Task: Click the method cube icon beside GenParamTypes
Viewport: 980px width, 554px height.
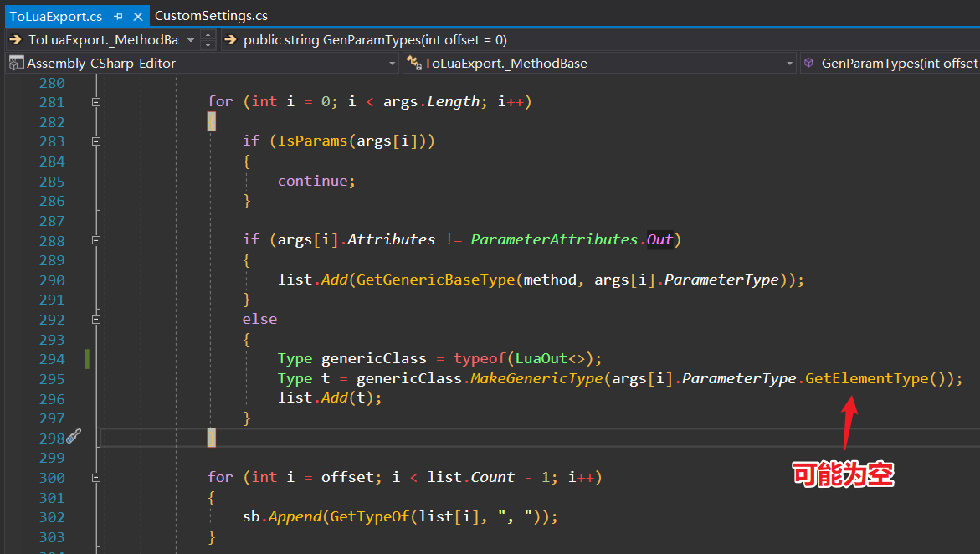Action: [x=808, y=63]
